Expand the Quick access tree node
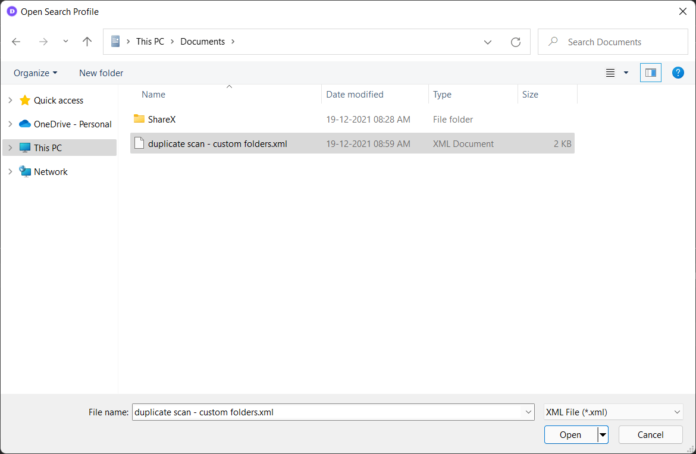Viewport: 696px width, 454px height. pos(10,100)
